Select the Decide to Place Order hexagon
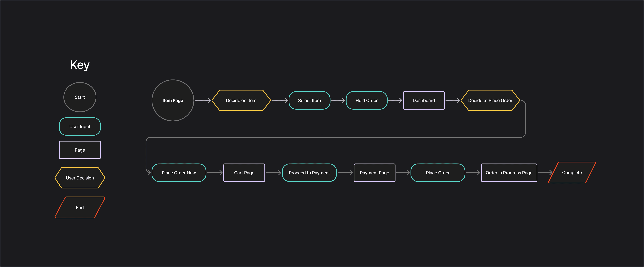The height and width of the screenshot is (267, 644). pyautogui.click(x=490, y=100)
